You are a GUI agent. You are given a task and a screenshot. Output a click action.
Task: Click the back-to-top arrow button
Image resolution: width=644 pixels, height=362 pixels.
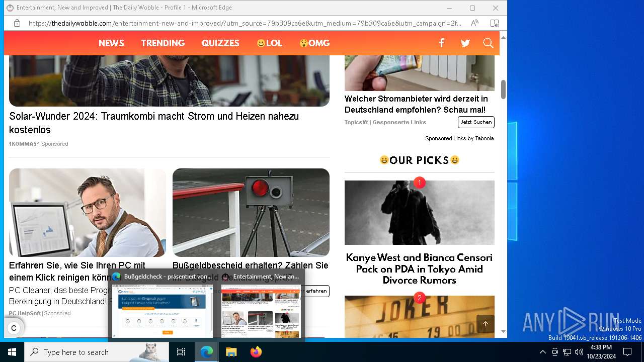point(486,324)
